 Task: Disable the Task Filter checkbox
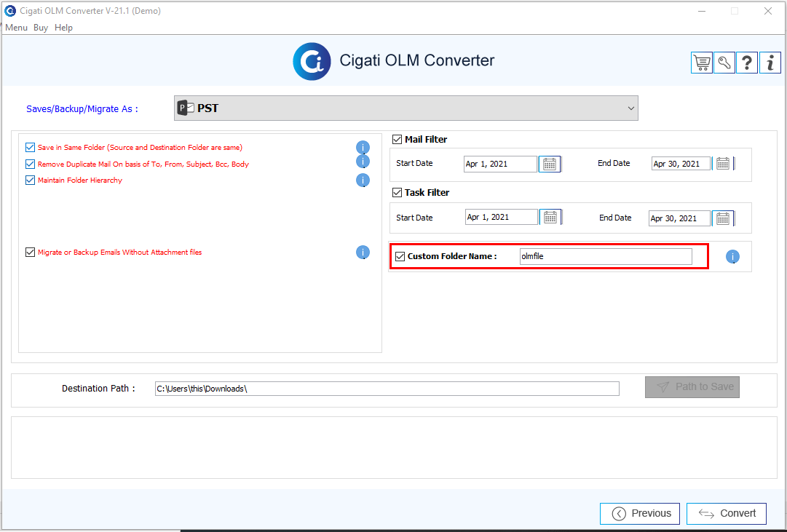(397, 193)
